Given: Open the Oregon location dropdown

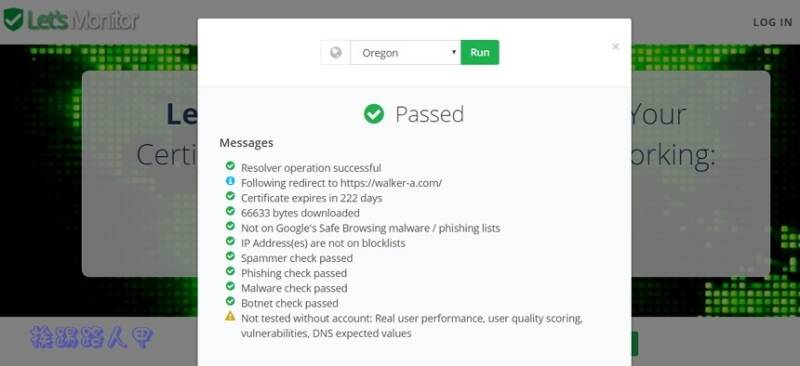Looking at the screenshot, I should (406, 53).
